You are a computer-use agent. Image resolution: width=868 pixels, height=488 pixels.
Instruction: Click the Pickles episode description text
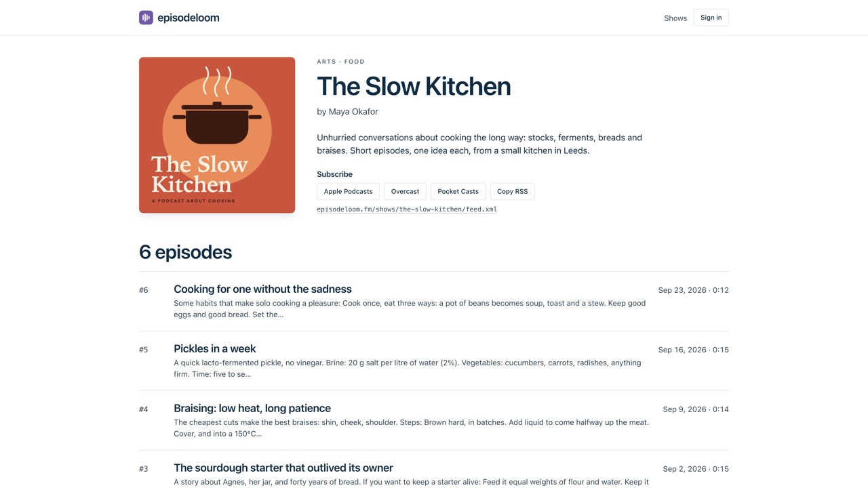point(407,368)
